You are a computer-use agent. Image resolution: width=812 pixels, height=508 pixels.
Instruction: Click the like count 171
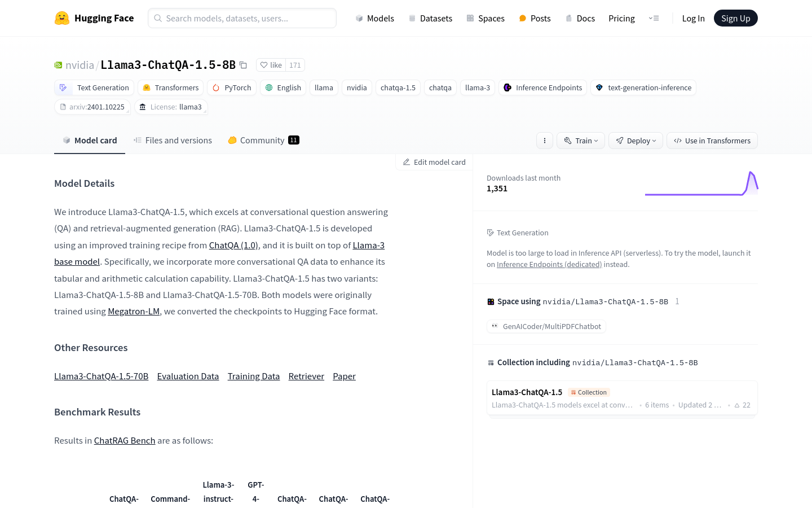(295, 65)
